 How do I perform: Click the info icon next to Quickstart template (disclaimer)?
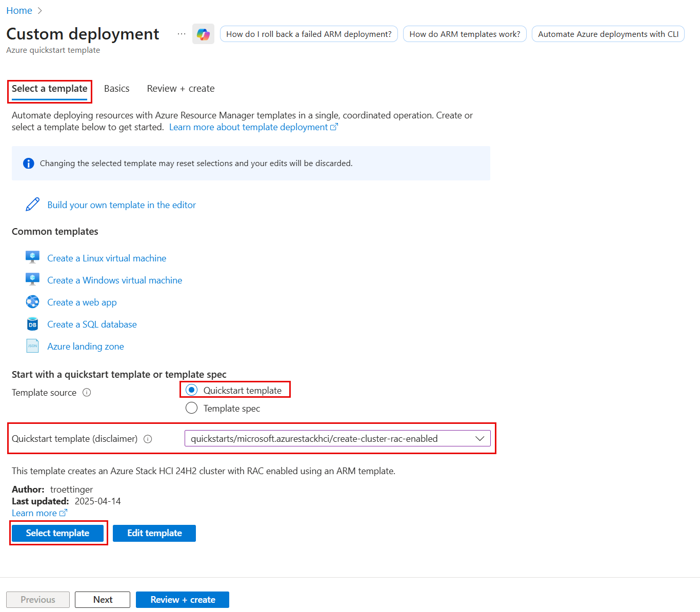(x=148, y=439)
